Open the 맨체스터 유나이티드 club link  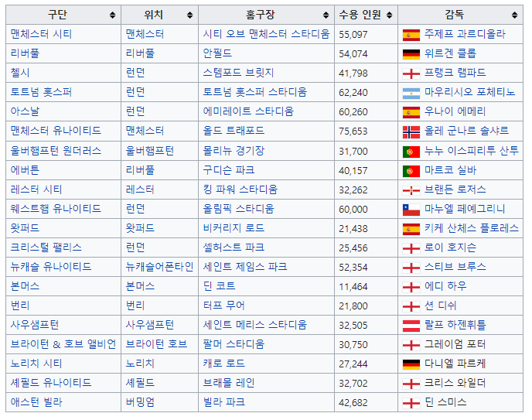point(56,131)
